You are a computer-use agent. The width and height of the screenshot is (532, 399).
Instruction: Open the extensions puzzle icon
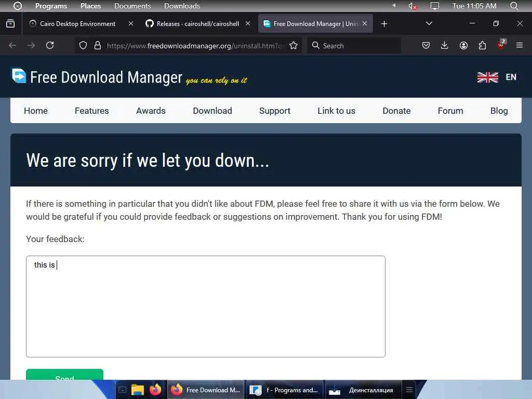click(482, 46)
